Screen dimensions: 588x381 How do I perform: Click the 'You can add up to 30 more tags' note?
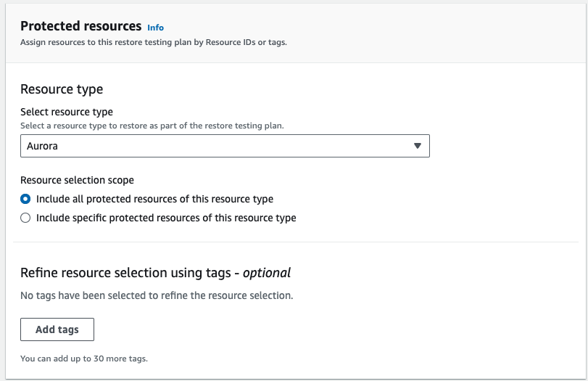pyautogui.click(x=84, y=359)
